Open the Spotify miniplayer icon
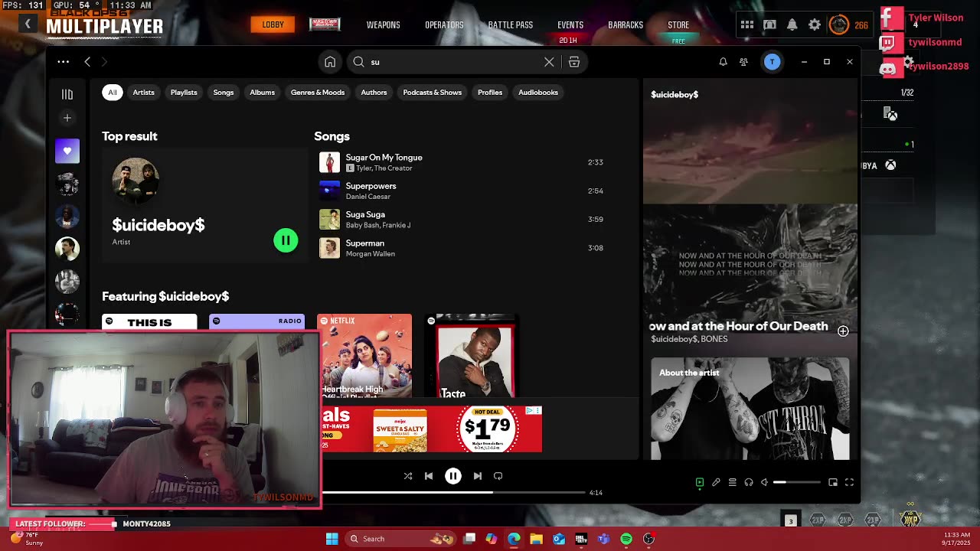Image resolution: width=980 pixels, height=551 pixels. [833, 482]
